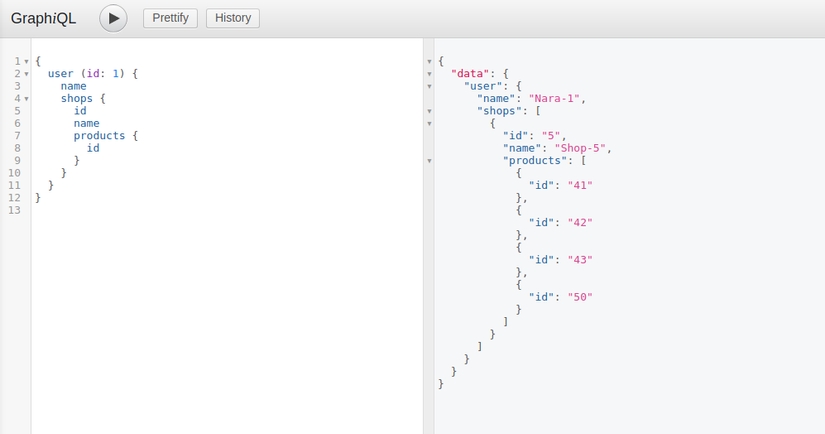
Task: Open the History panel
Action: (x=233, y=18)
